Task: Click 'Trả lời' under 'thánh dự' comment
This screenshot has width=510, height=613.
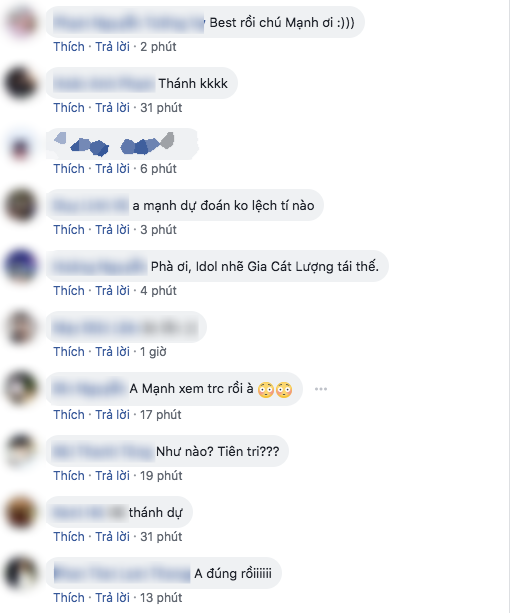Action: (113, 536)
